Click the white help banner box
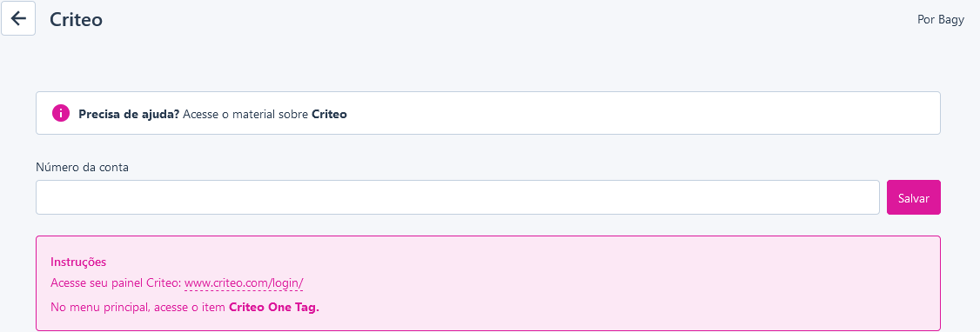The width and height of the screenshot is (980, 332). pyautogui.click(x=488, y=113)
